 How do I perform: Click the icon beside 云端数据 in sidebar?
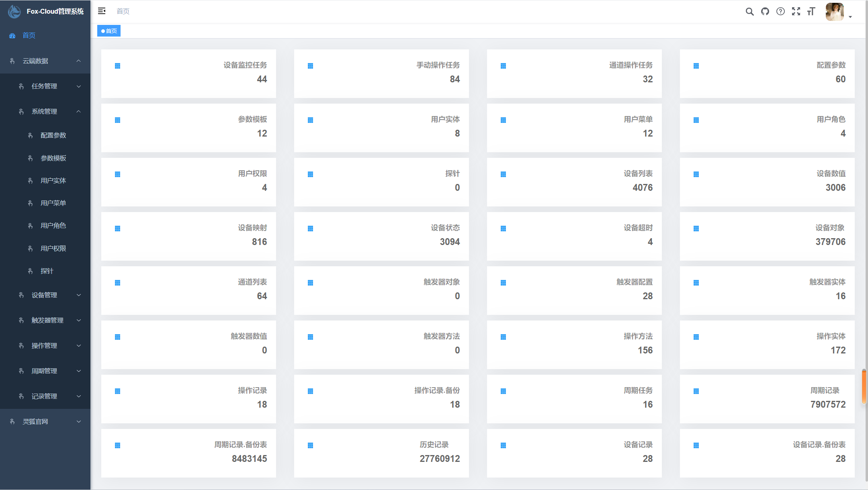(12, 61)
